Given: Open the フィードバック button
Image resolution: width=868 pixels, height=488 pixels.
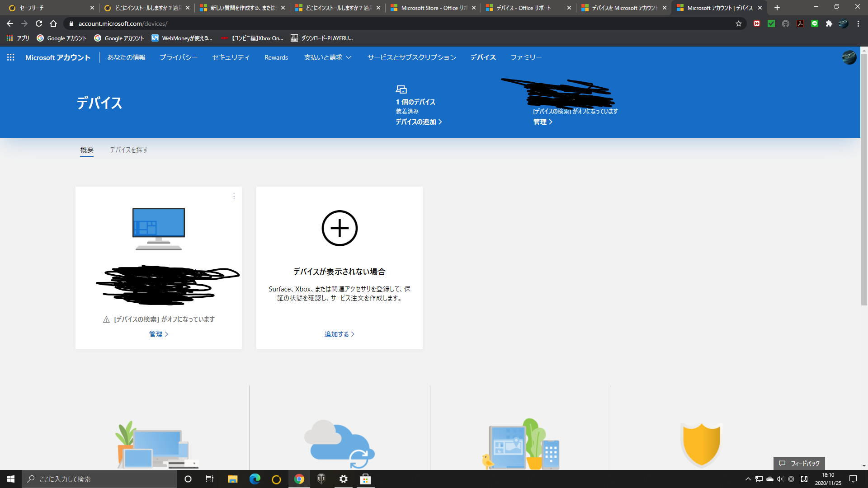Looking at the screenshot, I should click(799, 464).
